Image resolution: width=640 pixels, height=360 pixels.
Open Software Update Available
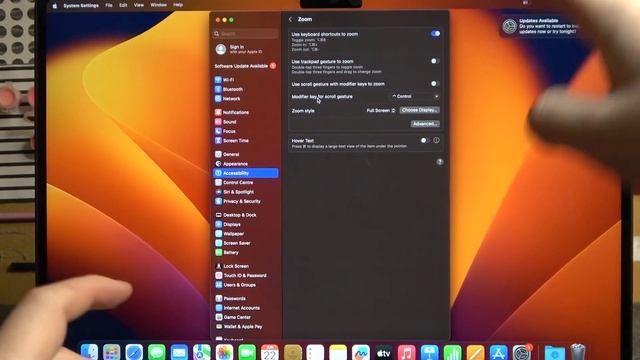pos(245,66)
